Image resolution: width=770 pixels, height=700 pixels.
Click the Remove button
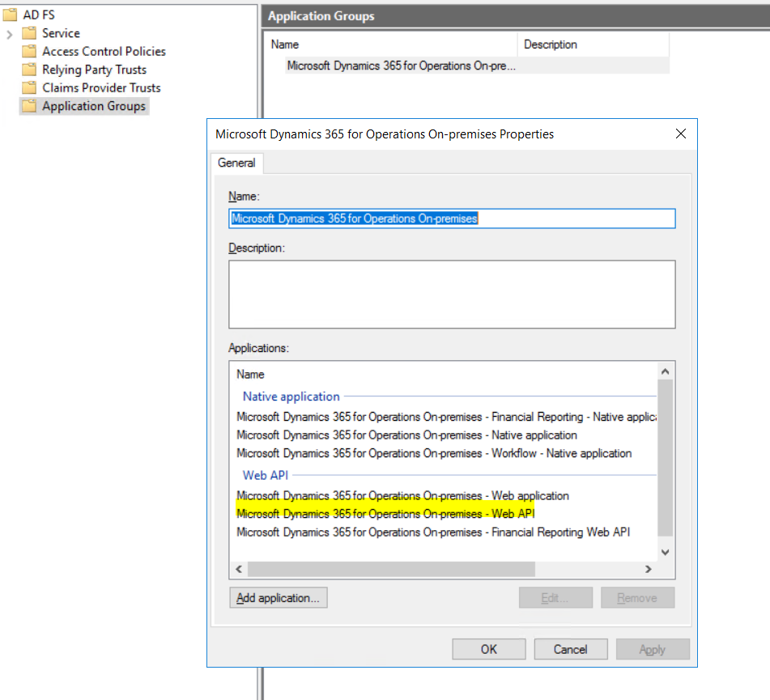tap(637, 598)
